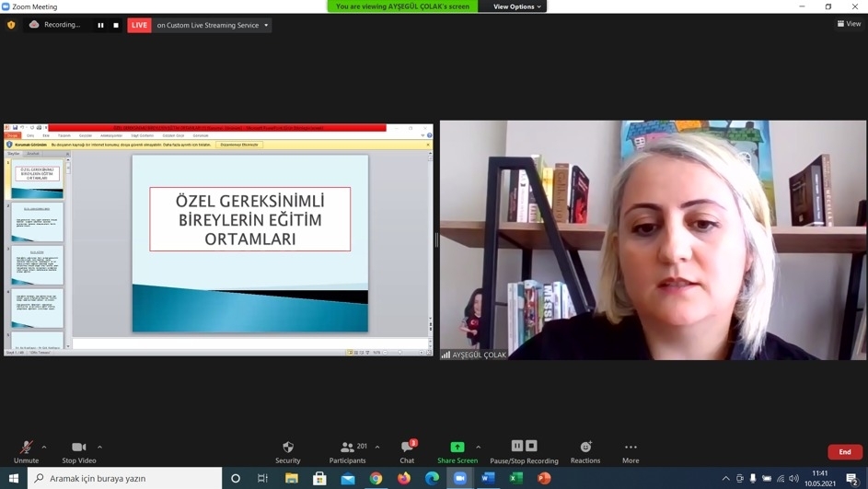This screenshot has height=489, width=868.
Task: Open the Giriş ribbon tab in PowerPoint
Action: point(30,135)
